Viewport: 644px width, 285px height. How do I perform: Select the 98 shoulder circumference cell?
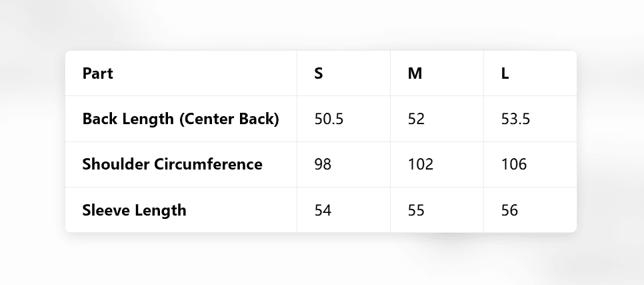pos(323,164)
